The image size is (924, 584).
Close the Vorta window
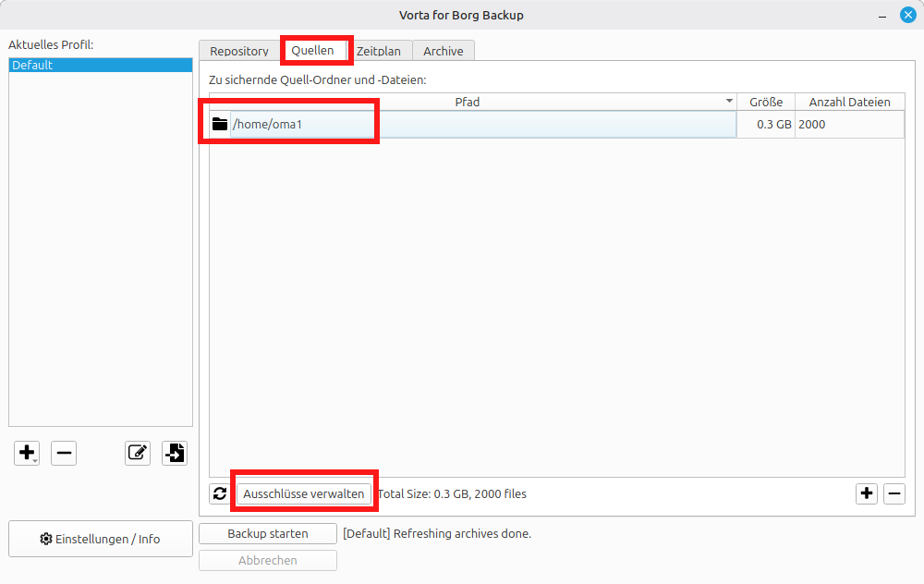(908, 16)
